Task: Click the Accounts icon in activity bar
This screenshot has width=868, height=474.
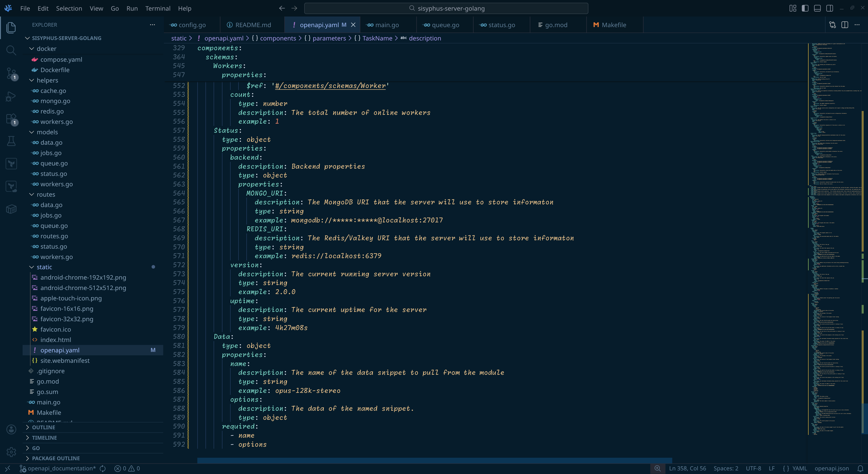Action: point(11,429)
